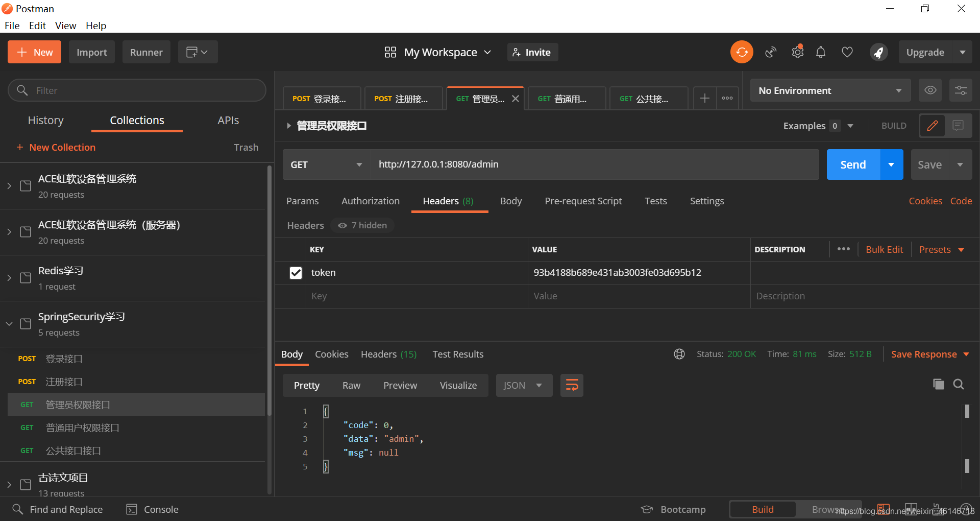Open the Authorization request tab
Viewport: 980px width, 521px height.
371,201
